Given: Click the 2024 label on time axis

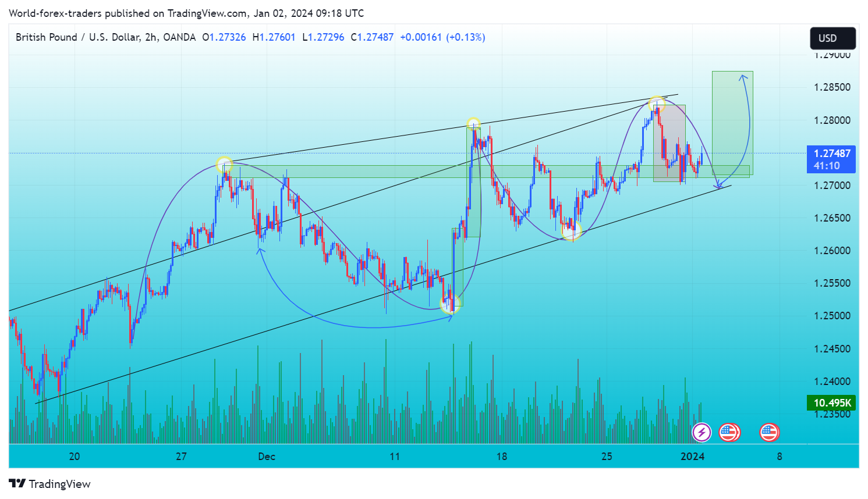Looking at the screenshot, I should tap(693, 457).
